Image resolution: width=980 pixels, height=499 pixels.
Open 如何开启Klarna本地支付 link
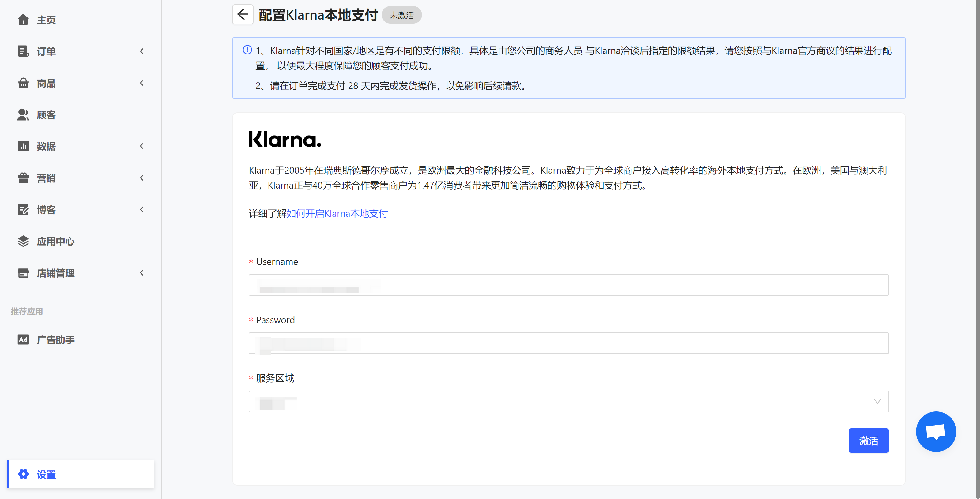(x=337, y=213)
